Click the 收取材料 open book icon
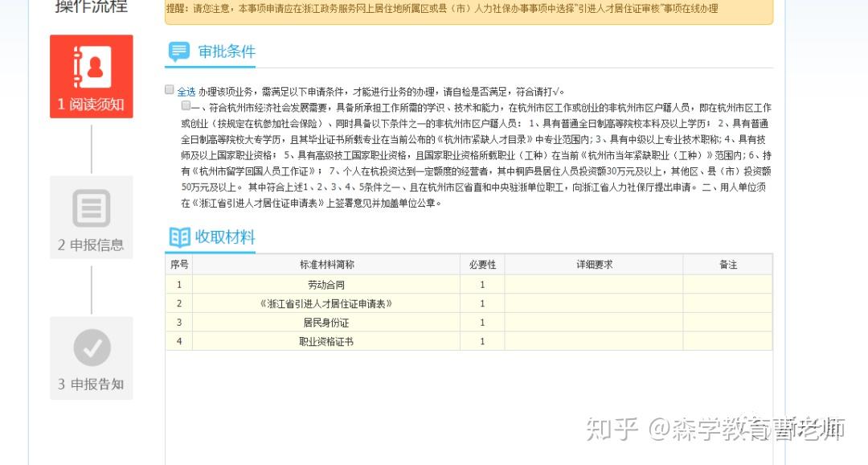The height and width of the screenshot is (465, 868). pyautogui.click(x=178, y=237)
